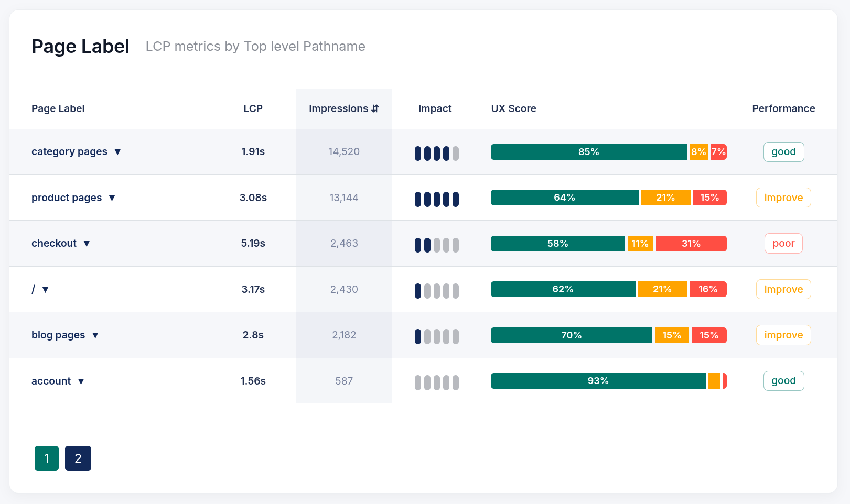Expand the checkout row arrow
Screen dimensions: 850x504
[87, 244]
